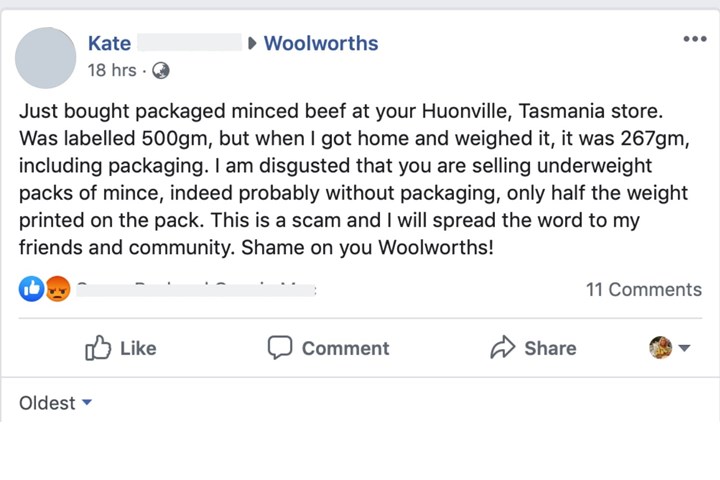
Task: Click the small profile avatar next to Share
Action: pyautogui.click(x=660, y=347)
